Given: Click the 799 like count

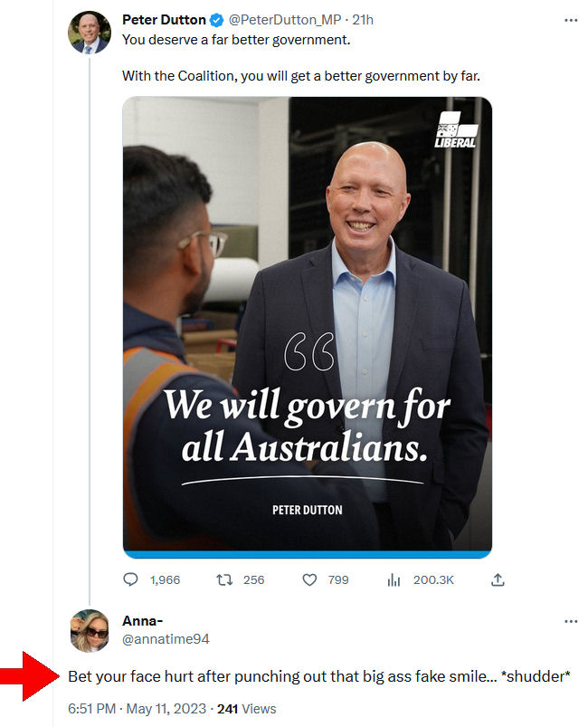Looking at the screenshot, I should [337, 579].
